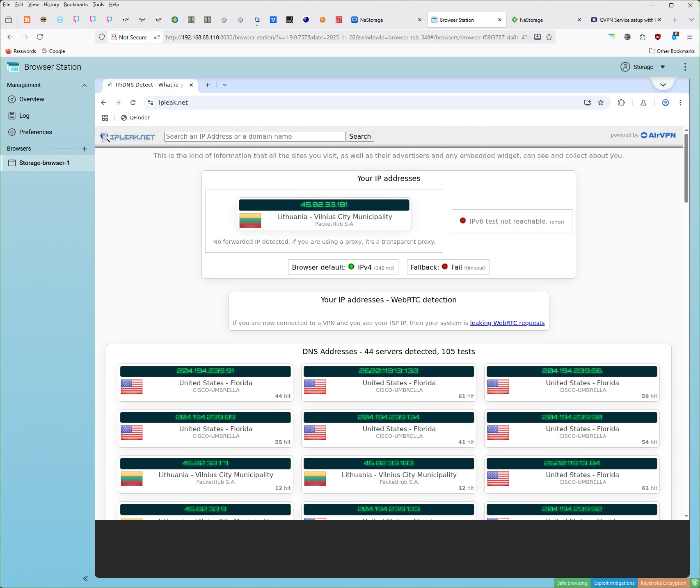Viewport: 700px width, 588px height.
Task: Collapse the Management section chevron
Action: tap(85, 85)
